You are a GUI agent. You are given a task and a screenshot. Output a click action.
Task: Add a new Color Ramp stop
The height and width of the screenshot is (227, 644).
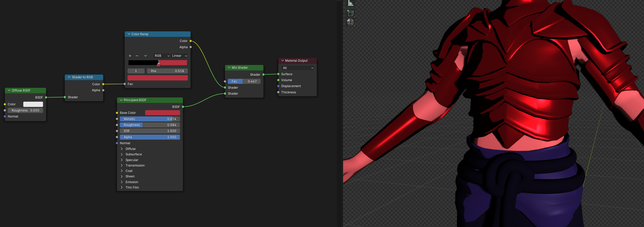point(130,56)
